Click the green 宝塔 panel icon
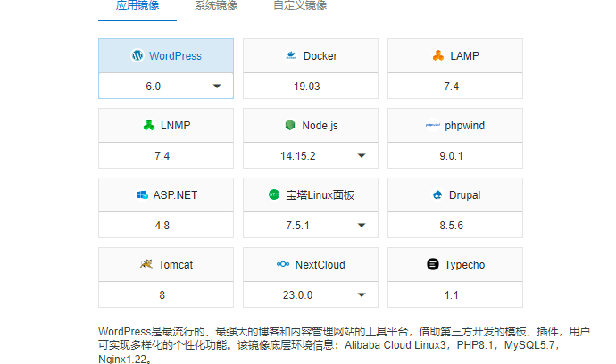 coord(274,194)
